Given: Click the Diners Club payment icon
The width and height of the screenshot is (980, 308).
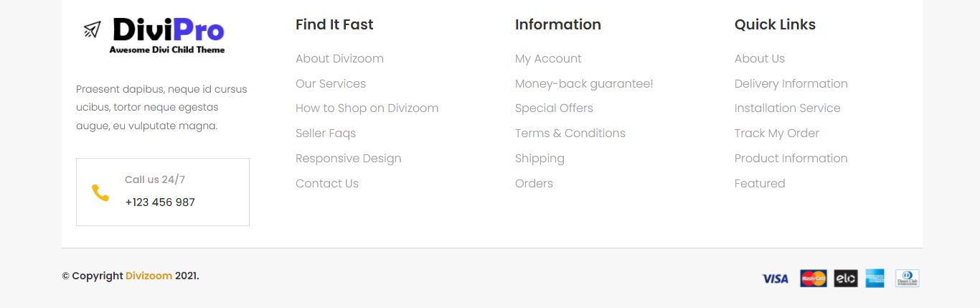Looking at the screenshot, I should tap(907, 279).
